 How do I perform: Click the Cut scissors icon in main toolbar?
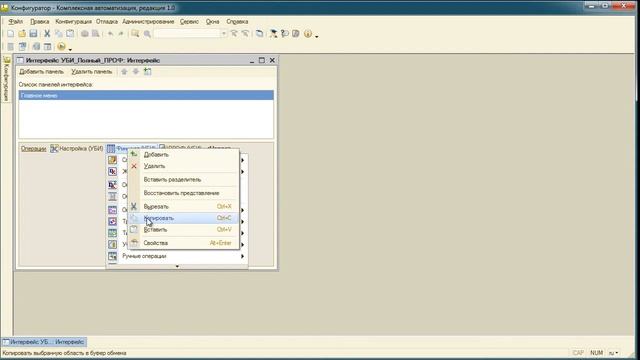point(47,34)
